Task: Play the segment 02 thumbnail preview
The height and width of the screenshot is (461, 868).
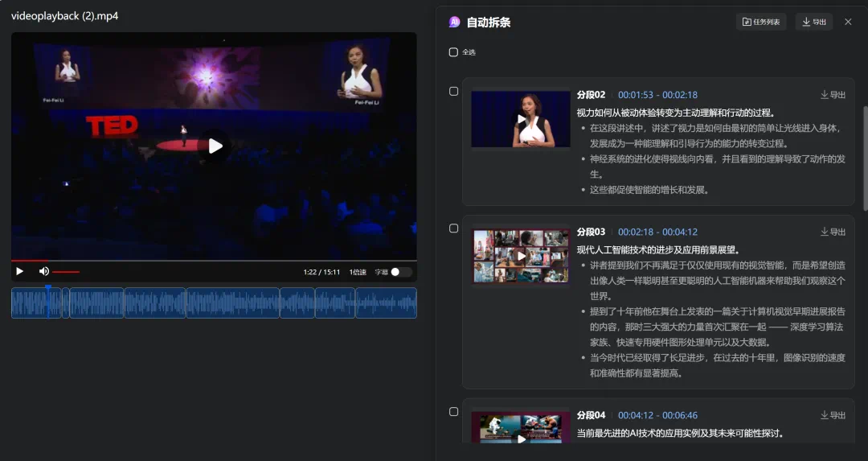Action: pos(521,119)
